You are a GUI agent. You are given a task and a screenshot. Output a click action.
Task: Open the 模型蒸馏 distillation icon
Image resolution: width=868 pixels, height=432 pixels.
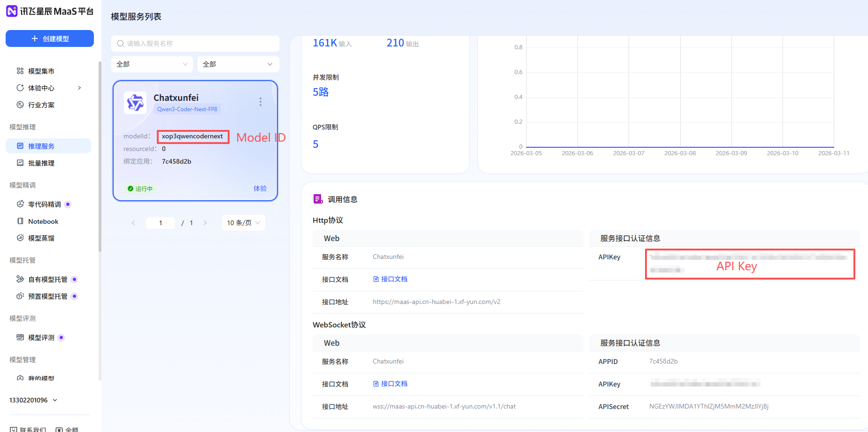tap(20, 238)
